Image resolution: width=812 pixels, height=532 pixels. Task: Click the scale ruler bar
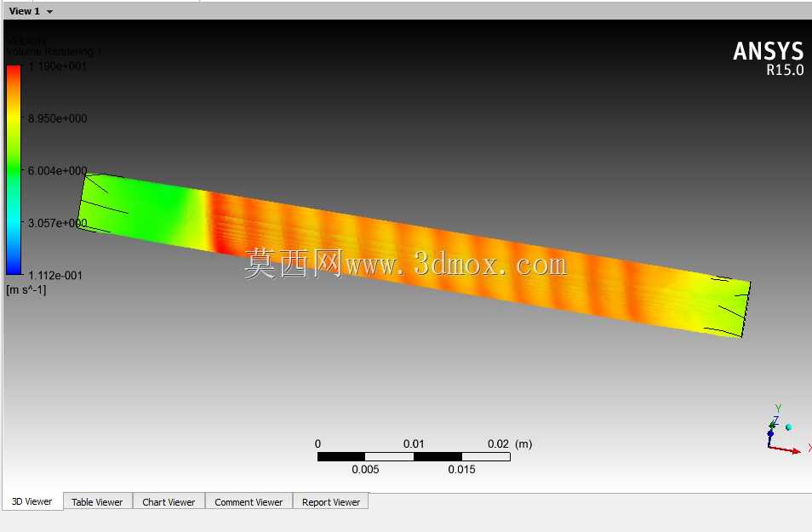414,456
